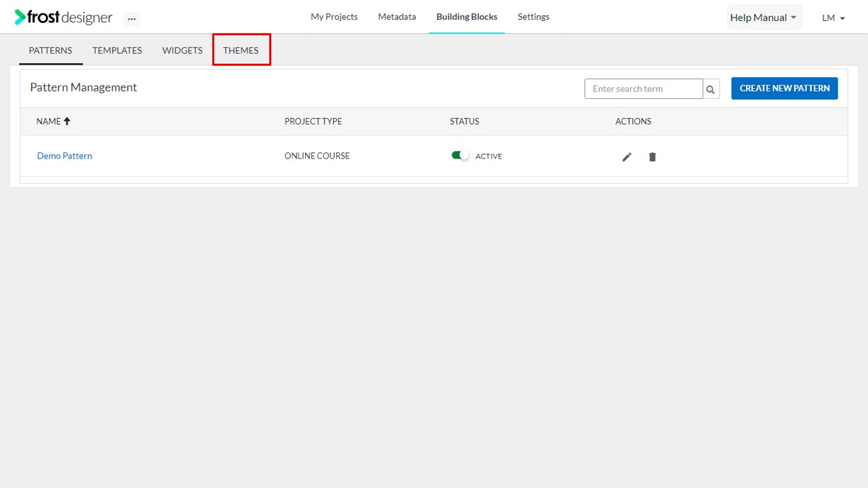Select the Building Blocks menu
Screen dimensions: 868x488
point(467,17)
